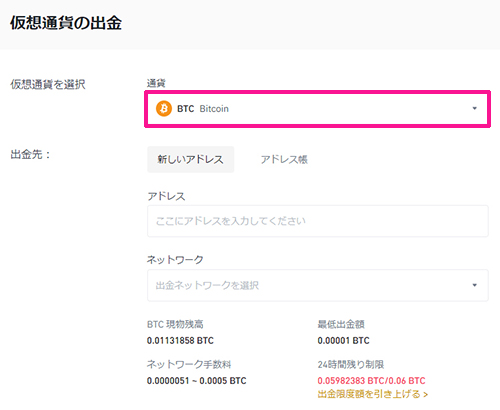Click the arrow on the network selector
This screenshot has height=410, width=500.
[x=474, y=285]
